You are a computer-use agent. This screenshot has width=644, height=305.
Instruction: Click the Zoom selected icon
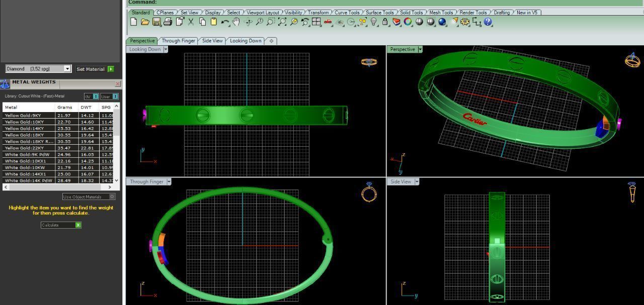294,22
